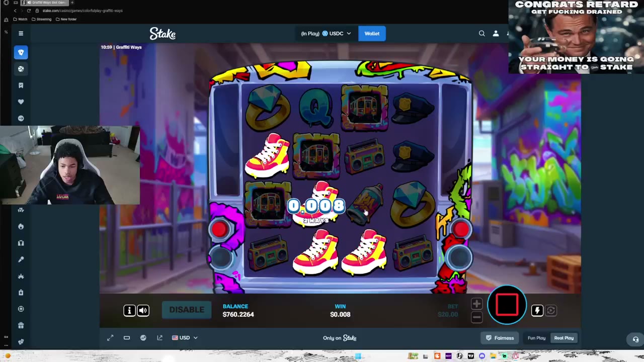The height and width of the screenshot is (362, 644).
Task: Open the Favourites heart icon in sidebar
Action: click(x=21, y=102)
